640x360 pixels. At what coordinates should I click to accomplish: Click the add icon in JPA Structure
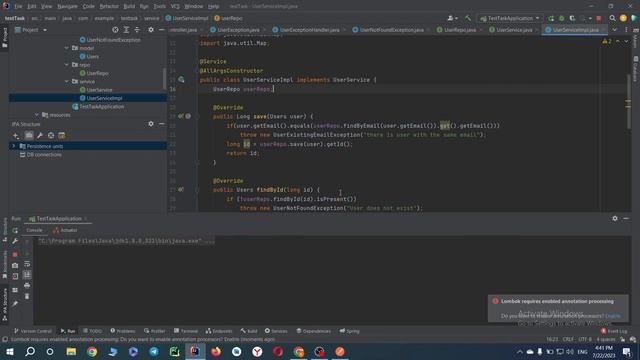click(x=16, y=136)
